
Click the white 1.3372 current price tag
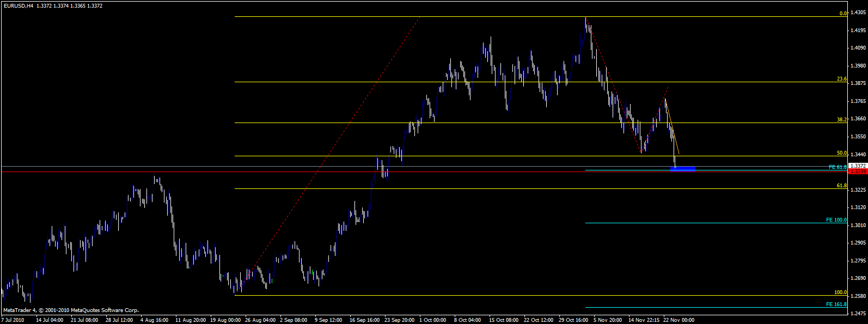(858, 166)
